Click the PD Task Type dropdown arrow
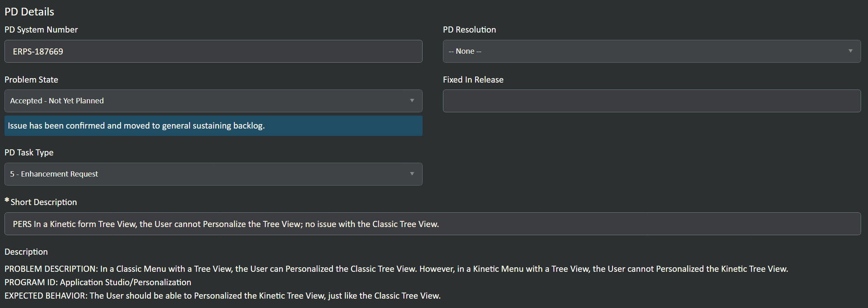Screen dimensions: 868x308 412,174
